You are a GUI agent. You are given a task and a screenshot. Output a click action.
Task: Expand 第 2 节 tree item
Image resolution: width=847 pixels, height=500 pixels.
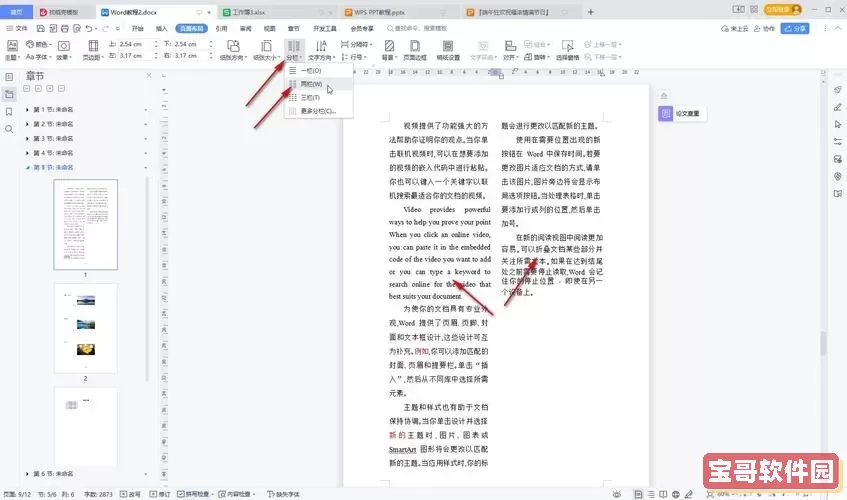[27, 124]
